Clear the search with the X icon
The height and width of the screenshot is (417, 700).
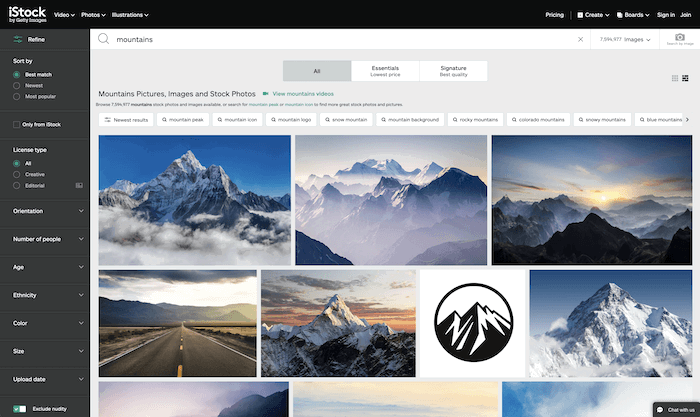pos(580,39)
